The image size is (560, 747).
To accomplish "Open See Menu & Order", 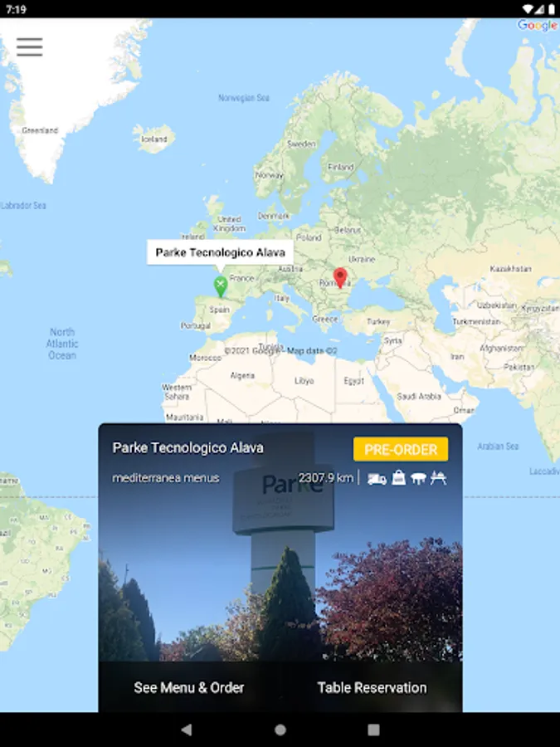I will click(189, 687).
